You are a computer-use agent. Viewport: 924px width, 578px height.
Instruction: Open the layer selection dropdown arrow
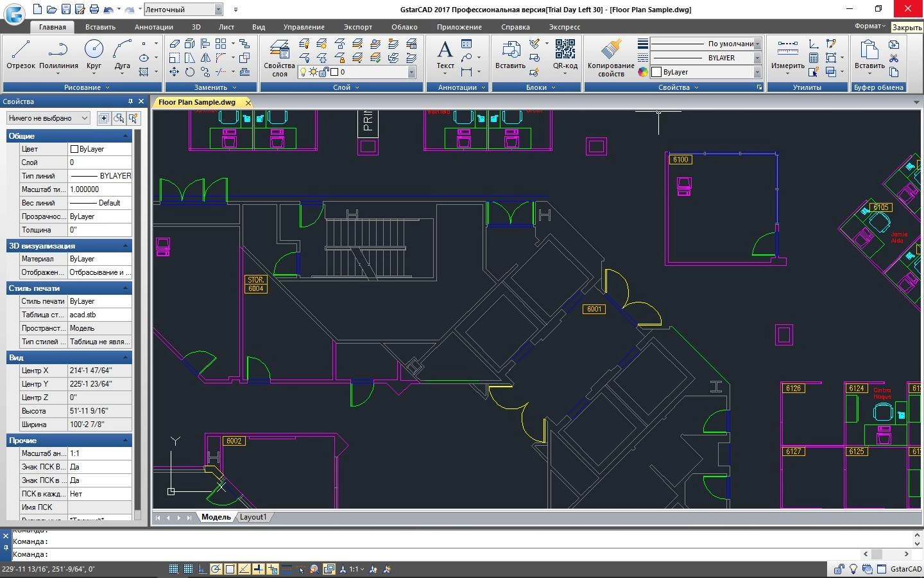coord(411,72)
